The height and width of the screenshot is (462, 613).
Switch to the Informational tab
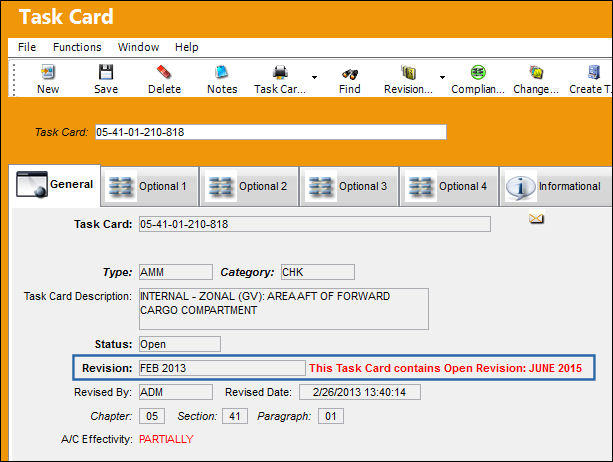[556, 186]
